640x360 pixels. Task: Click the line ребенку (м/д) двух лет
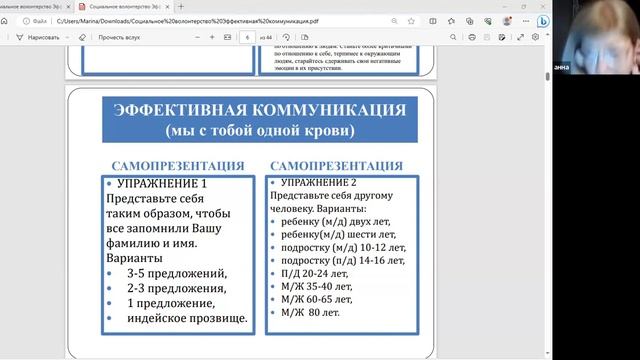(x=336, y=222)
